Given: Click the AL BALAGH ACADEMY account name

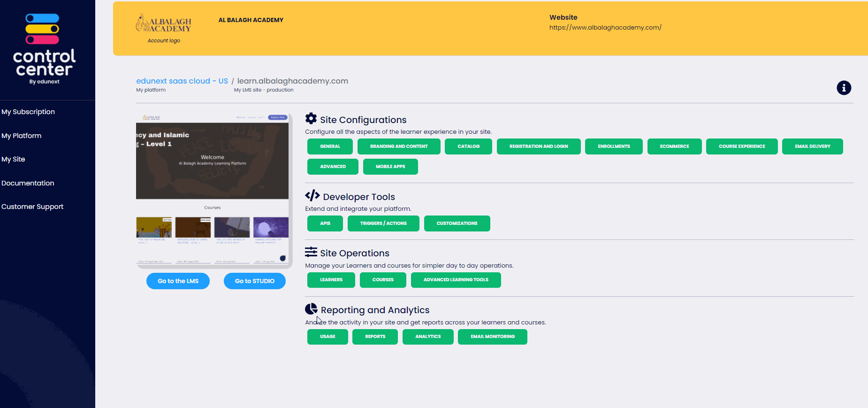Looking at the screenshot, I should click(251, 20).
